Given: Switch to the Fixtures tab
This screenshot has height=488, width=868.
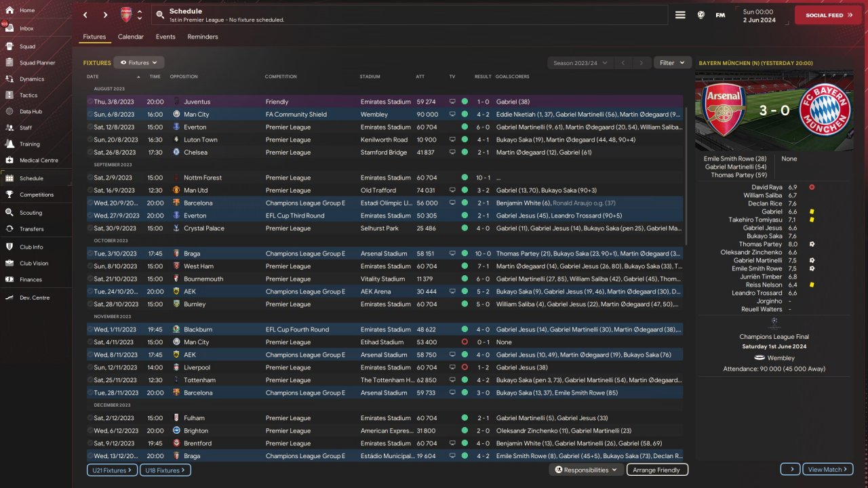Looking at the screenshot, I should click(x=94, y=37).
